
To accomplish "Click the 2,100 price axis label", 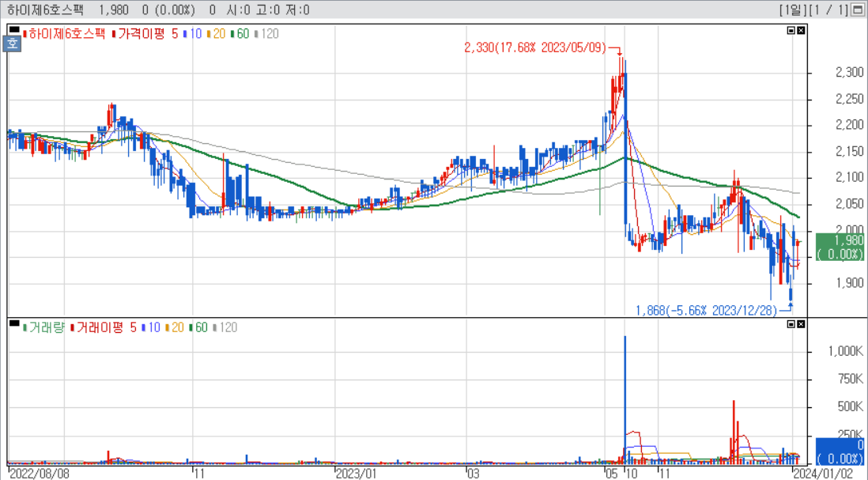I will tap(849, 178).
